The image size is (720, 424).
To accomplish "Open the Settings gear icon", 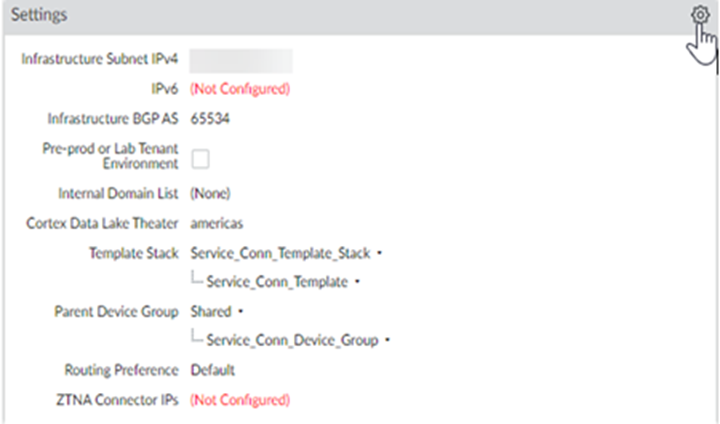I will click(699, 16).
